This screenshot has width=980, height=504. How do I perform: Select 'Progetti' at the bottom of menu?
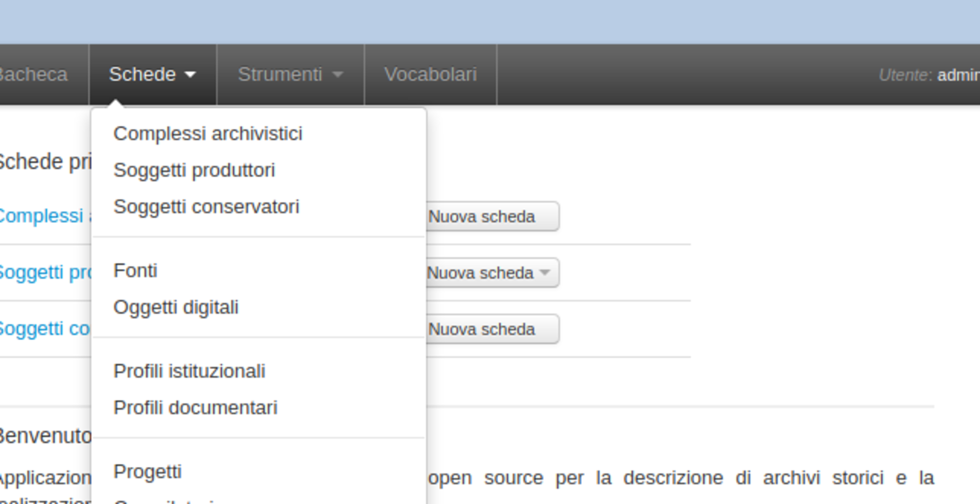(147, 471)
